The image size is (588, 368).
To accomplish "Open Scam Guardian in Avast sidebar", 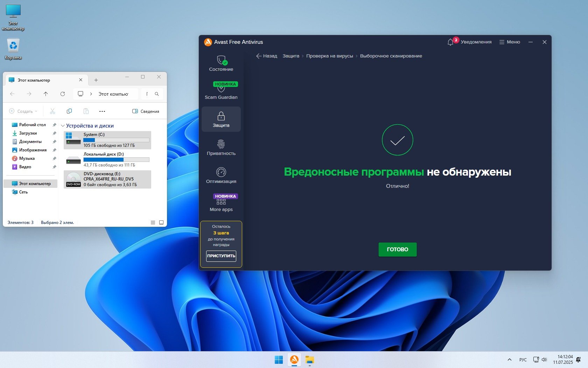I will tap(221, 91).
